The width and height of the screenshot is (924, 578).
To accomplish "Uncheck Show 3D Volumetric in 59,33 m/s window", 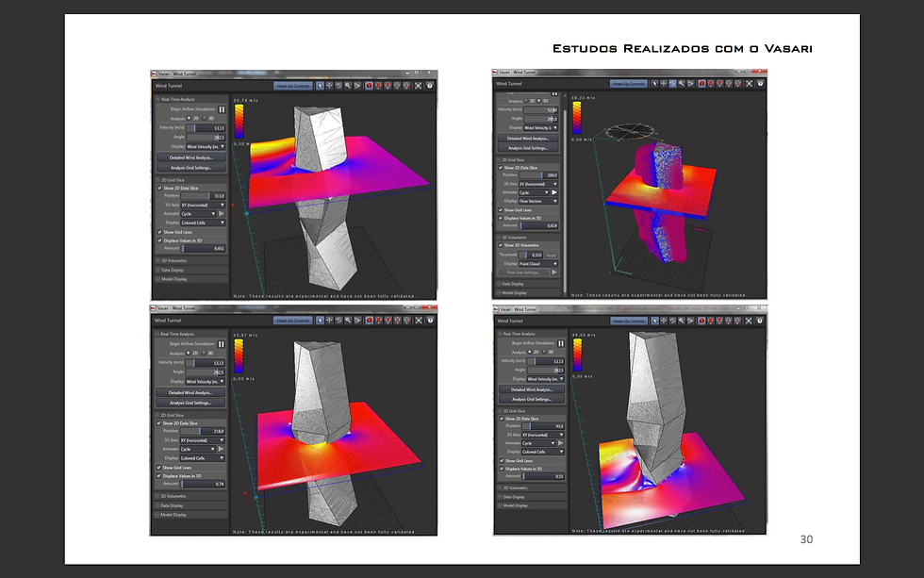I will (501, 245).
